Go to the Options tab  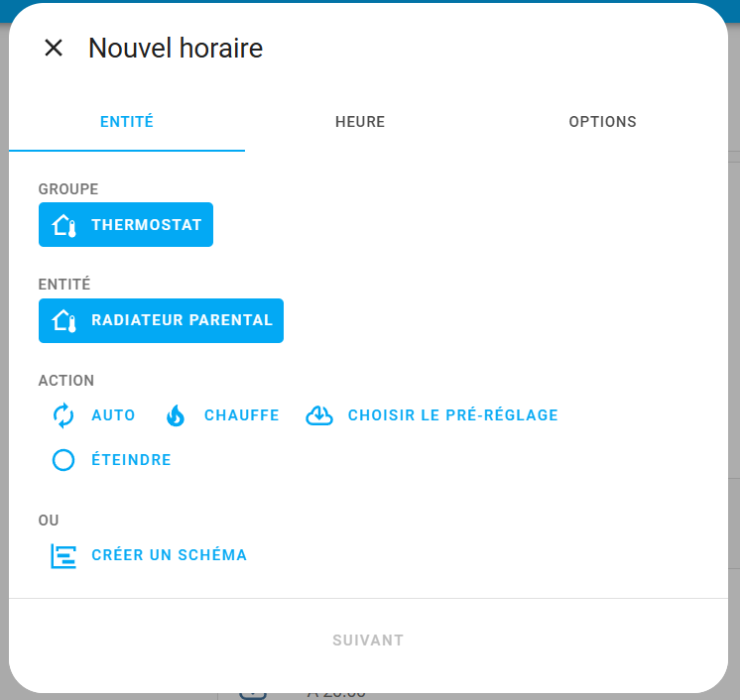click(x=602, y=122)
